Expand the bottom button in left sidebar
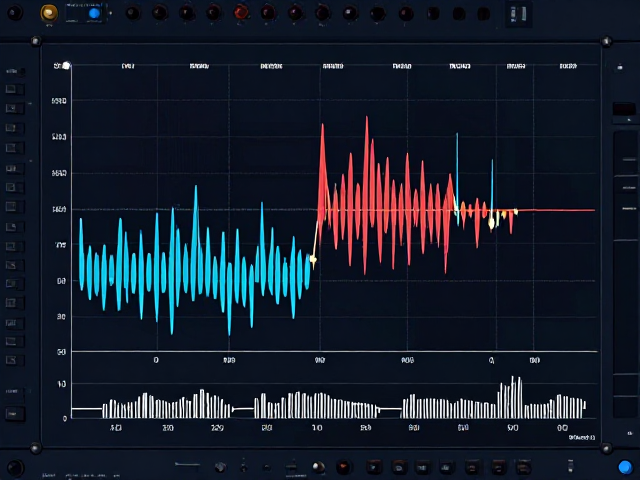Screen dimensions: 640x480 15,414
